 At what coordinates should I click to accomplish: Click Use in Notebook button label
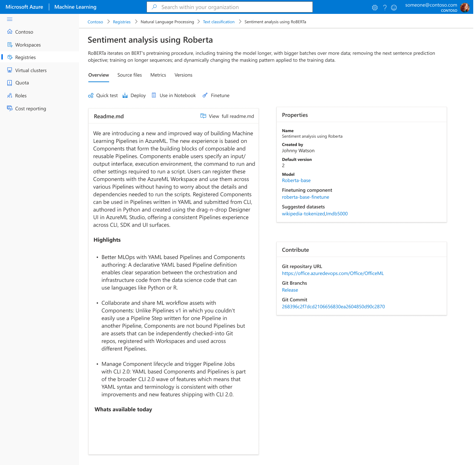tap(178, 95)
